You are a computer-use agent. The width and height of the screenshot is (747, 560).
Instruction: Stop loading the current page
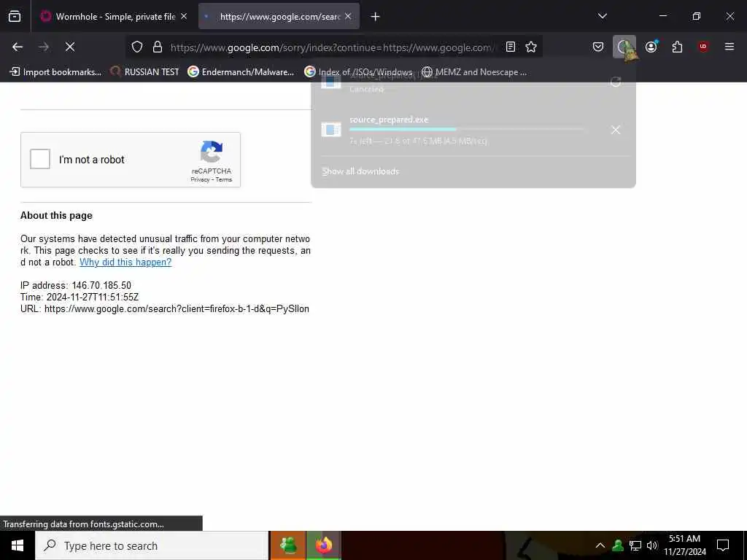point(70,47)
